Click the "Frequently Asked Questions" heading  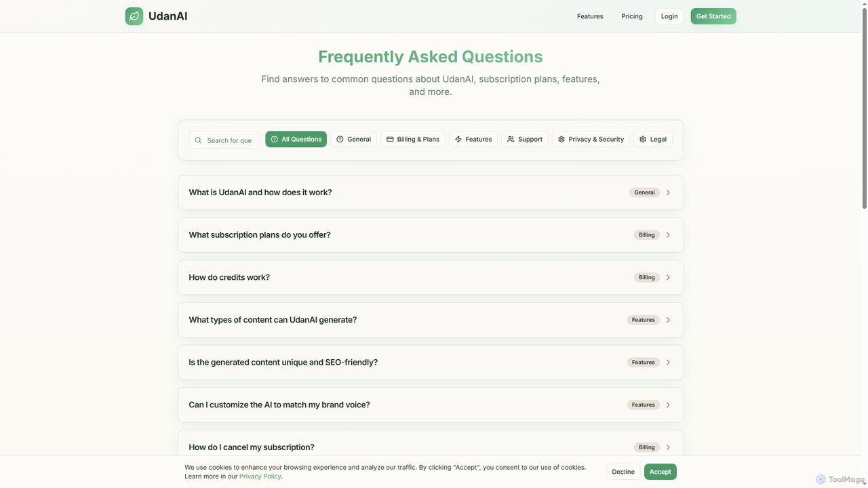[431, 56]
